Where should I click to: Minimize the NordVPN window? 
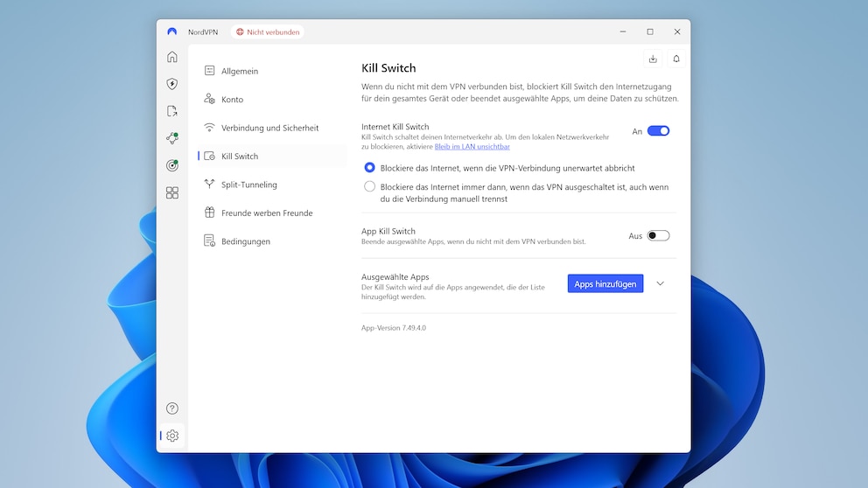[x=623, y=31]
